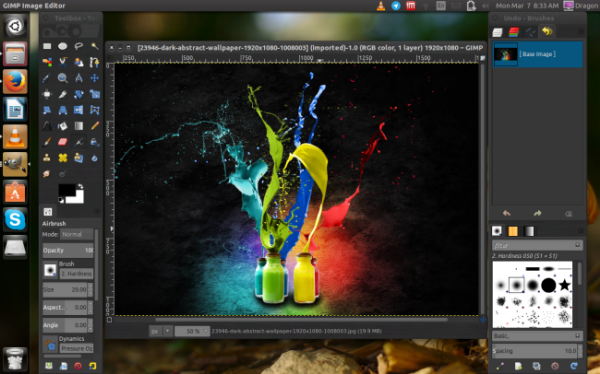Swap foreground and background colors
Viewport: 600px width, 374px height.
pyautogui.click(x=81, y=186)
